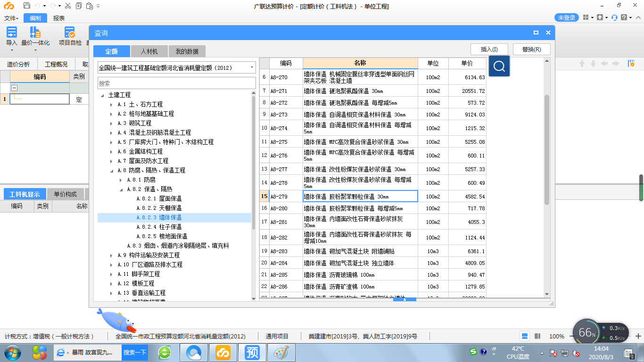
Task: Click the Copy icon in title toolbar
Action: 78,6
